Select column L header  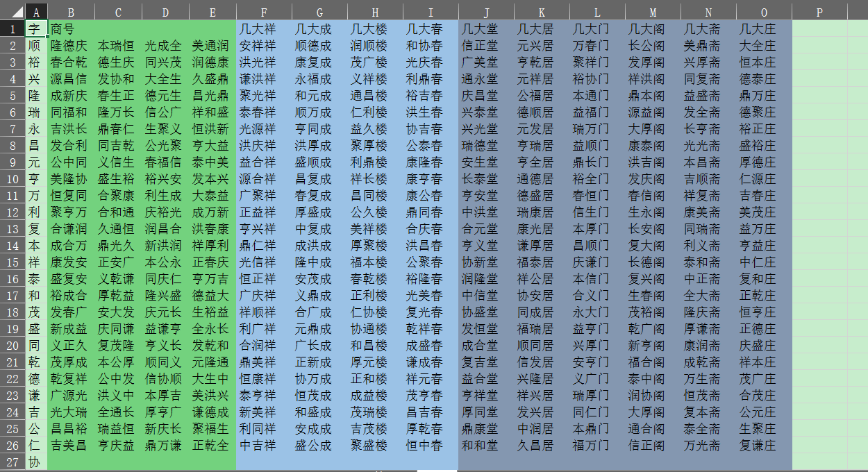point(597,12)
